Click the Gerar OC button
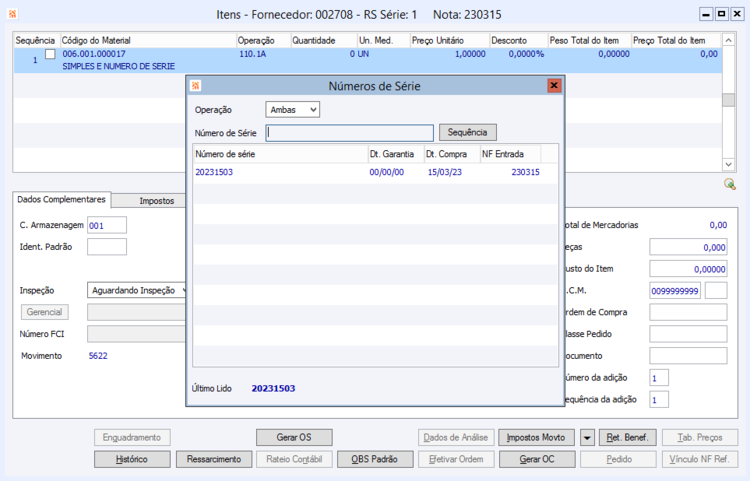 pos(537,459)
